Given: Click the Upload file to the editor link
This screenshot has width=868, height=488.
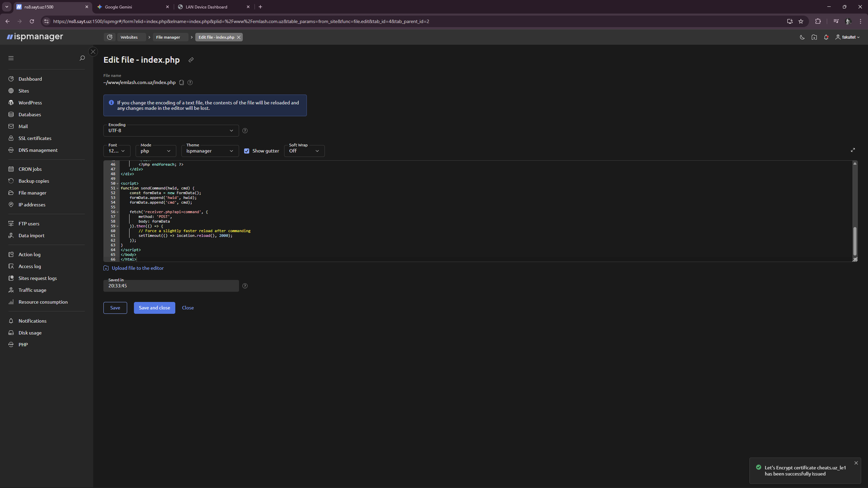Looking at the screenshot, I should click(x=137, y=268).
